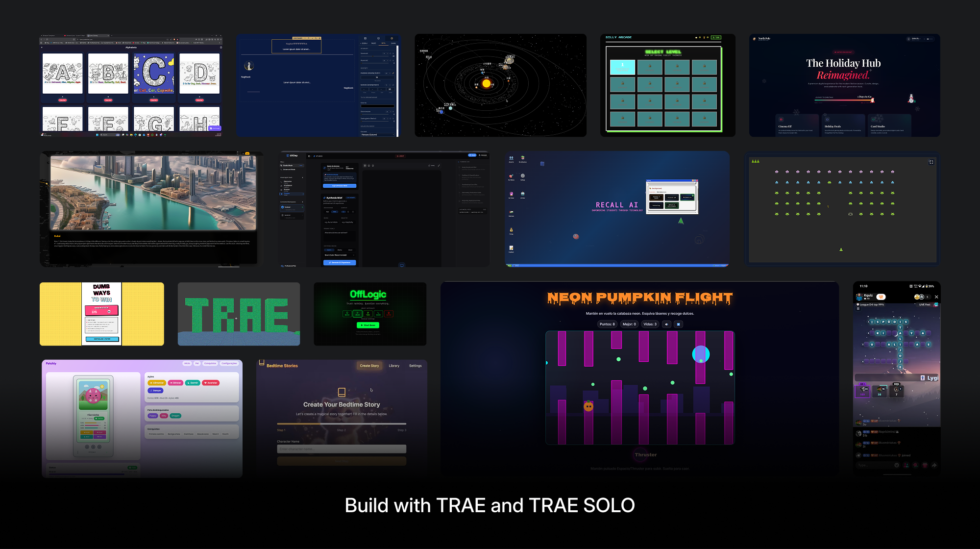Click blue square icon beside Neon Pumpkin sound button

click(679, 324)
